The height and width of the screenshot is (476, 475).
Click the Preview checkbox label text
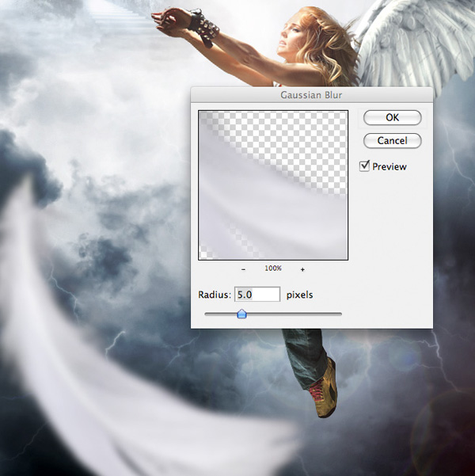[x=389, y=167]
